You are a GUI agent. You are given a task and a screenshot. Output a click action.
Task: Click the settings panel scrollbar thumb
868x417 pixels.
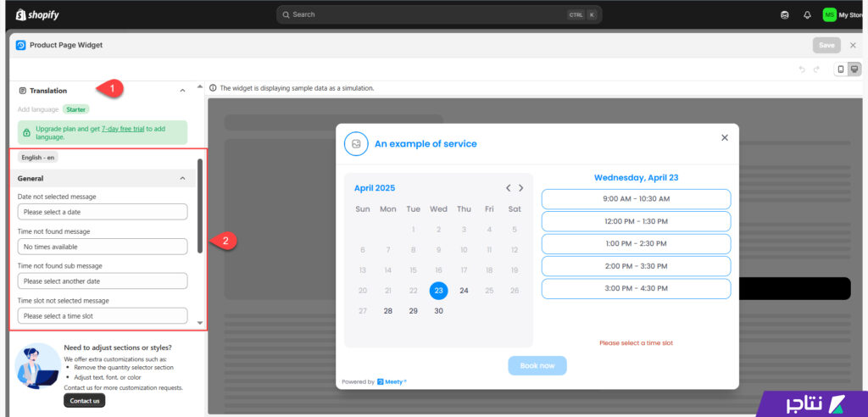200,206
